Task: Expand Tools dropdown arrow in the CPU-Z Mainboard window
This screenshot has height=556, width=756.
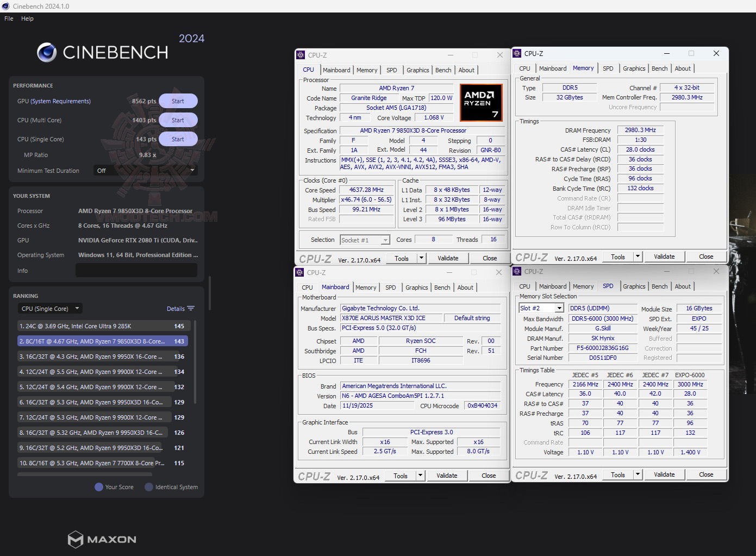Action: [420, 476]
